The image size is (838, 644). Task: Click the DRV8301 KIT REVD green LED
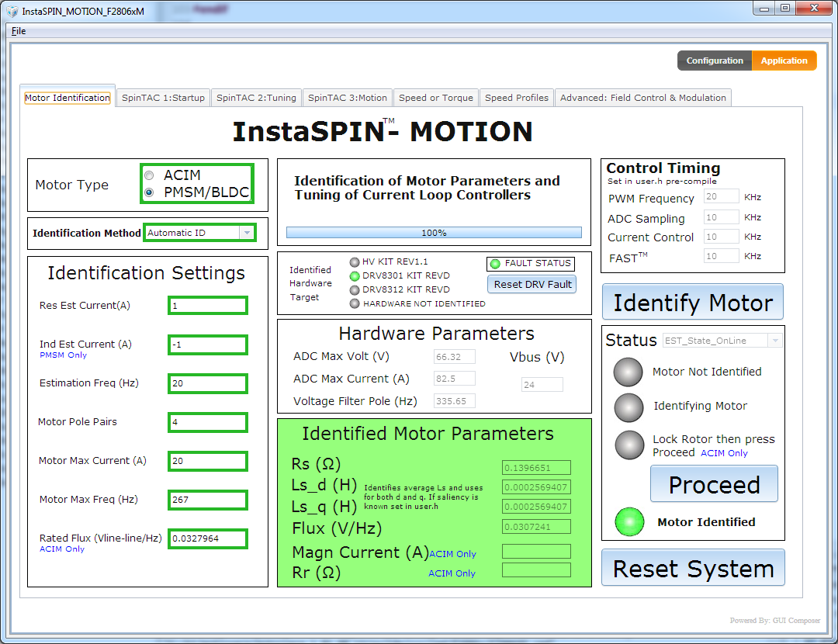[355, 275]
